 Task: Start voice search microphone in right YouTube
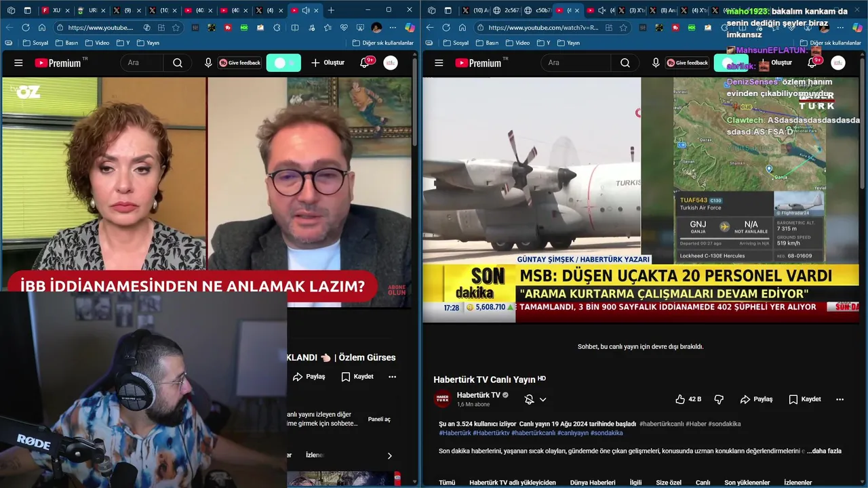pos(656,63)
